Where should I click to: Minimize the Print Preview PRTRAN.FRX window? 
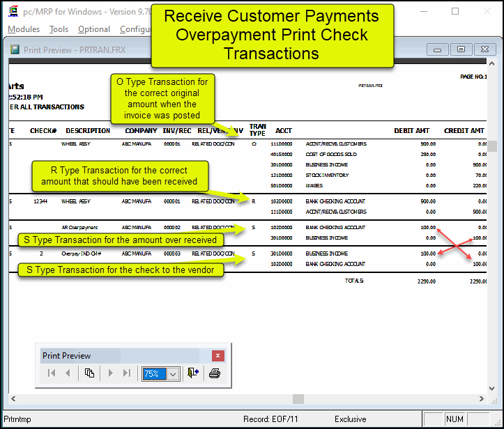click(438, 49)
